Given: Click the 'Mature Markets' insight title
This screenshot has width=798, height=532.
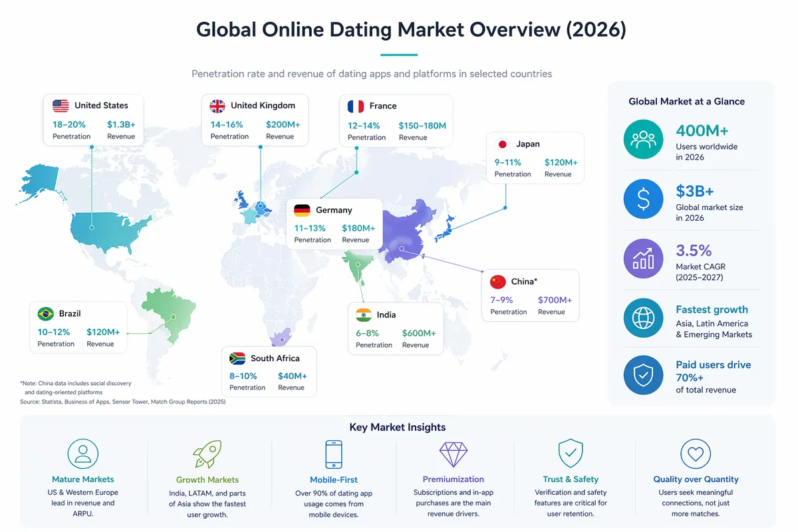Looking at the screenshot, I should click(83, 479).
